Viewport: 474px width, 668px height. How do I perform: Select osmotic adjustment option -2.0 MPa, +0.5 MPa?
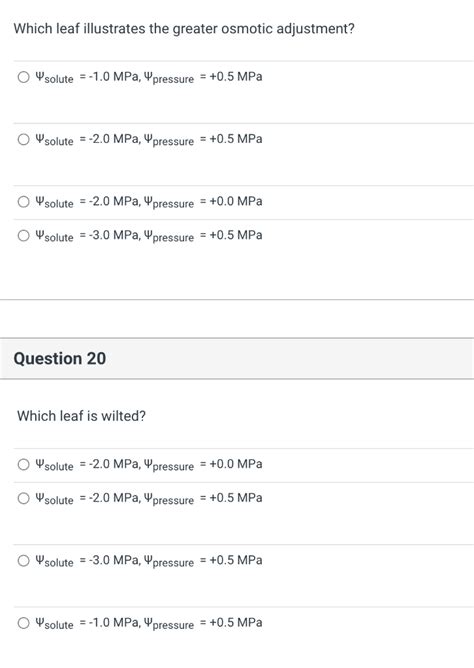(x=23, y=139)
